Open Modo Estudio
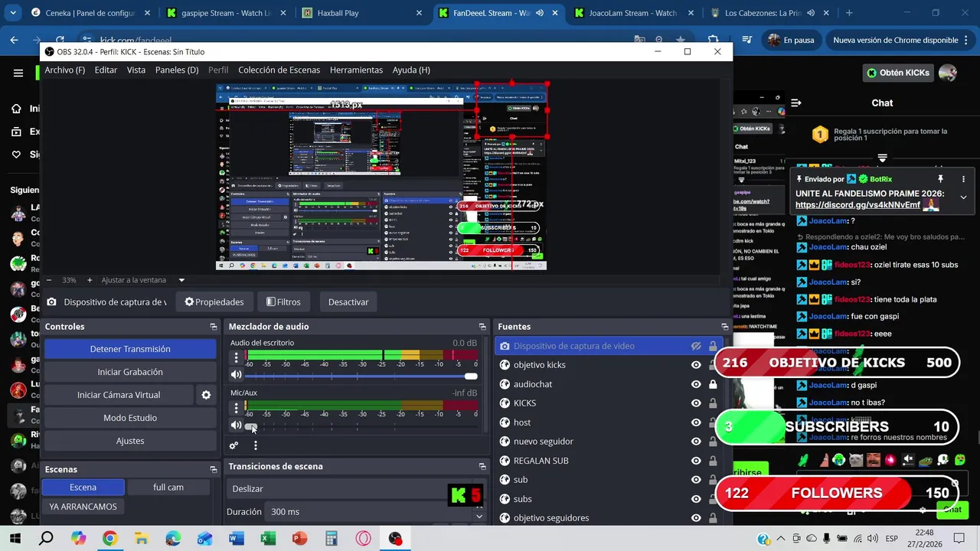Viewport: 980px width, 551px height. click(x=130, y=418)
